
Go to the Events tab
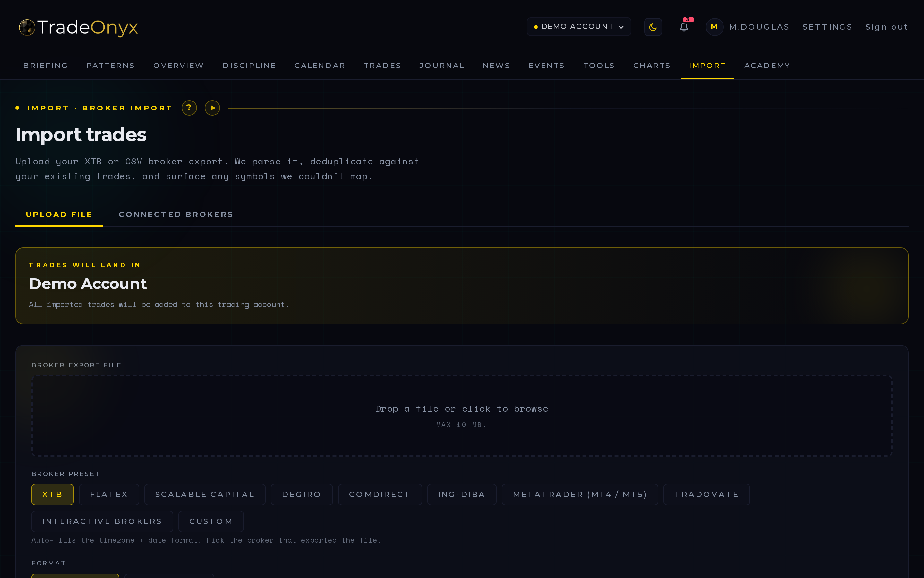coord(546,66)
